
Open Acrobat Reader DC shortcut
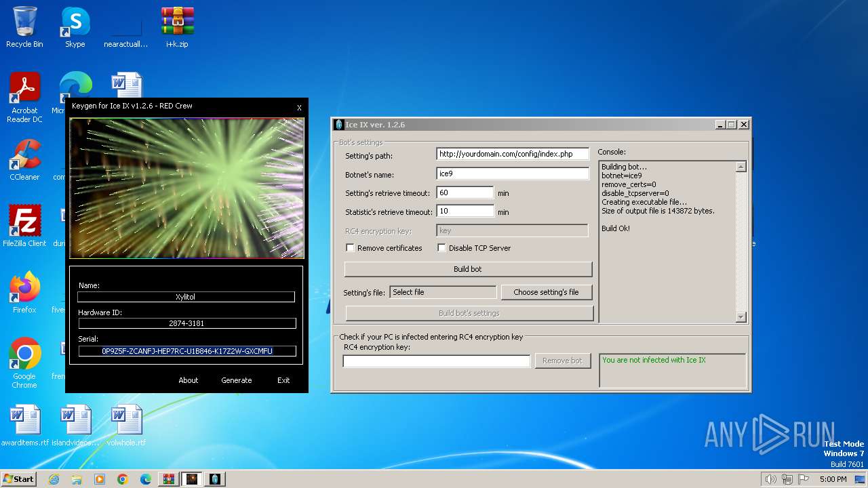click(x=24, y=98)
